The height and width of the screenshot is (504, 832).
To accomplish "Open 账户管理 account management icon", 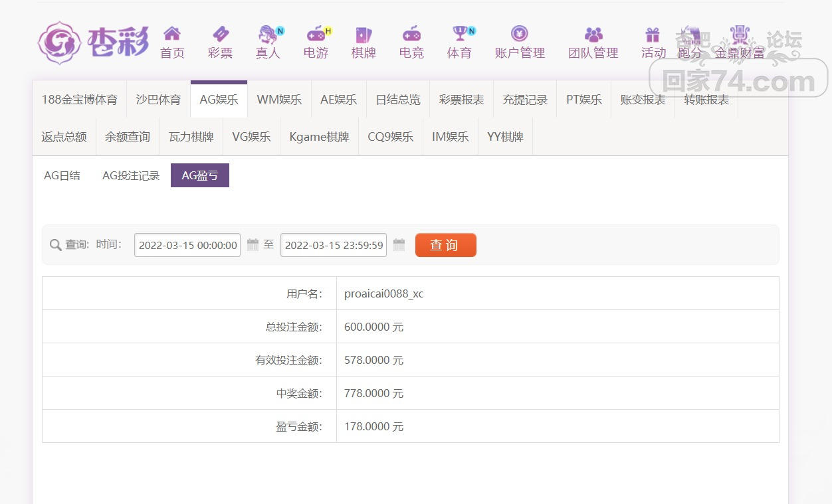I will 520,34.
